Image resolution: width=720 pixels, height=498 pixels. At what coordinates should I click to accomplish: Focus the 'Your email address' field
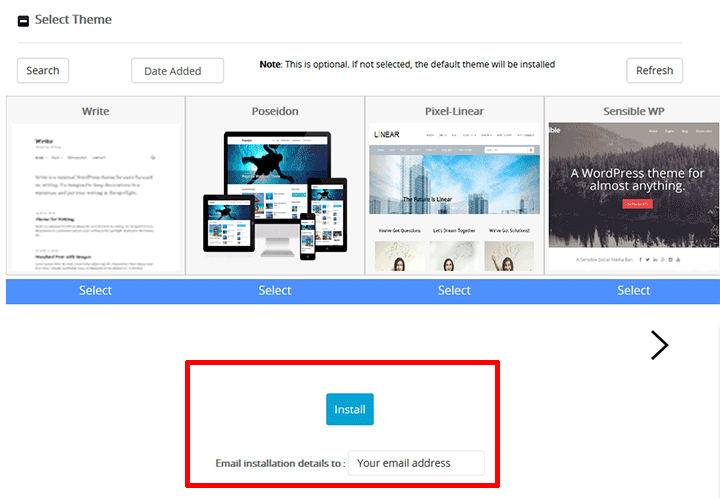(x=415, y=463)
